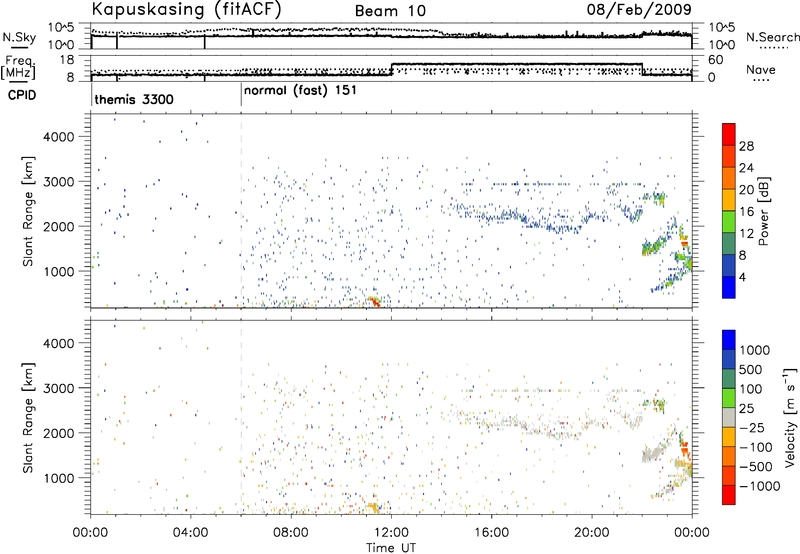Image resolution: width=800 pixels, height=554 pixels.
Task: Click the Kapuskasing (fitACF) title text
Action: pyautogui.click(x=186, y=10)
